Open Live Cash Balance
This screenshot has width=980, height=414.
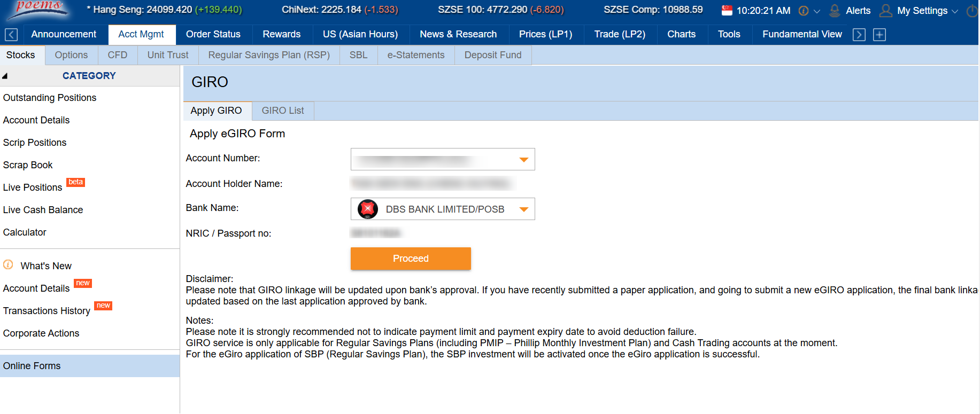coord(43,210)
